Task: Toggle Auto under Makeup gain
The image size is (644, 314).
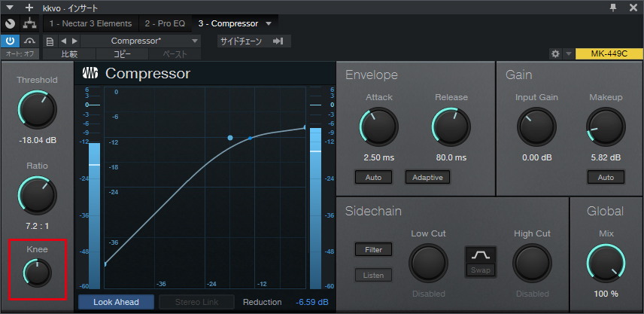Action: click(606, 178)
